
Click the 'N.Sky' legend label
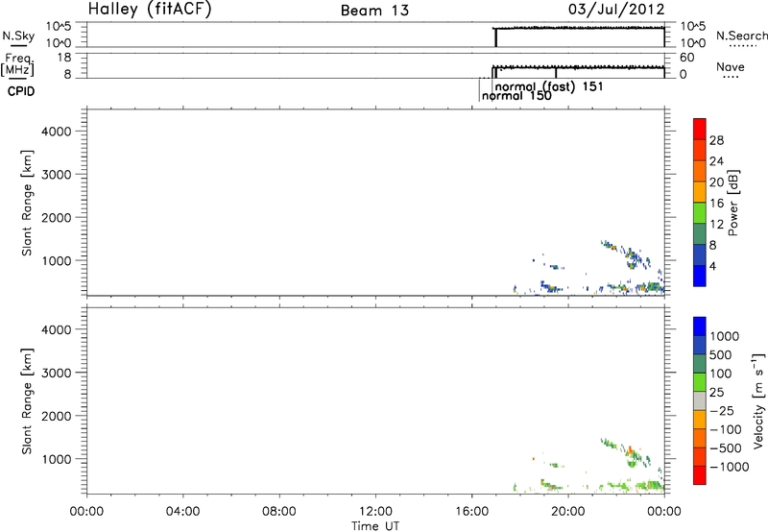(x=18, y=36)
